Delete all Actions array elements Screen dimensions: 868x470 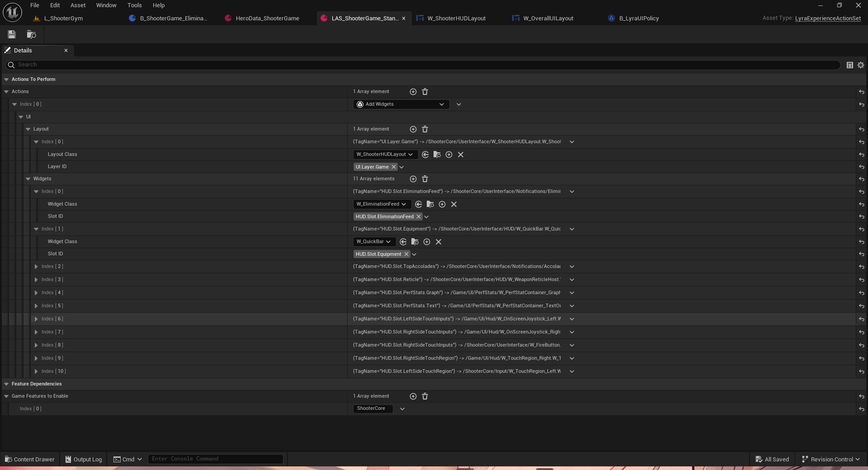[x=425, y=92]
